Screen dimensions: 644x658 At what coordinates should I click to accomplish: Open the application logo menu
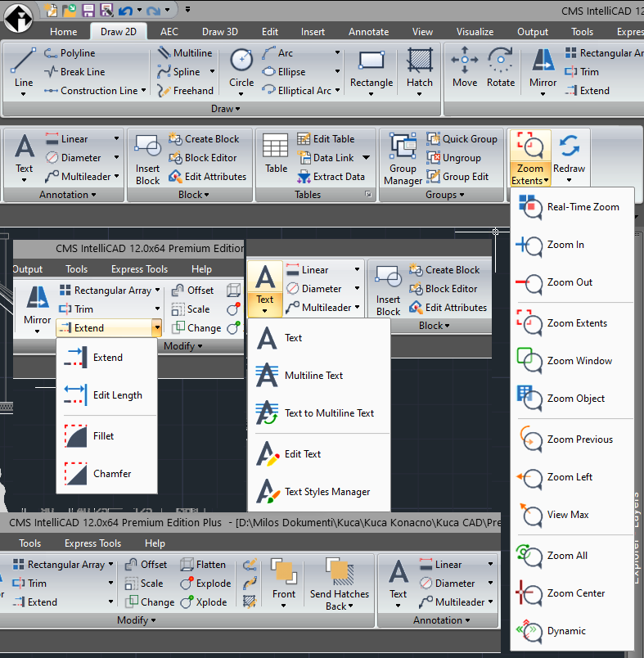point(18,18)
